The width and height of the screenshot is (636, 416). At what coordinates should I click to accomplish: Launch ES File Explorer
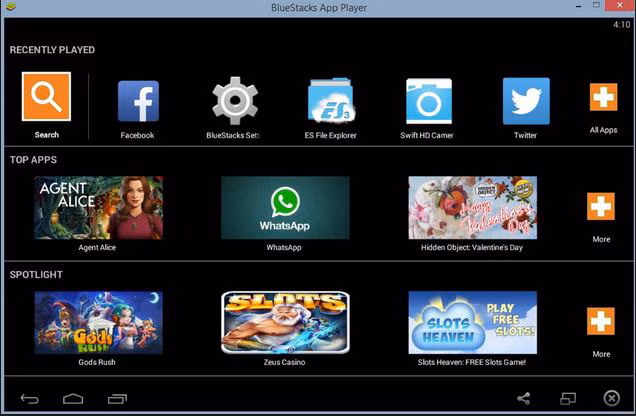[x=331, y=100]
